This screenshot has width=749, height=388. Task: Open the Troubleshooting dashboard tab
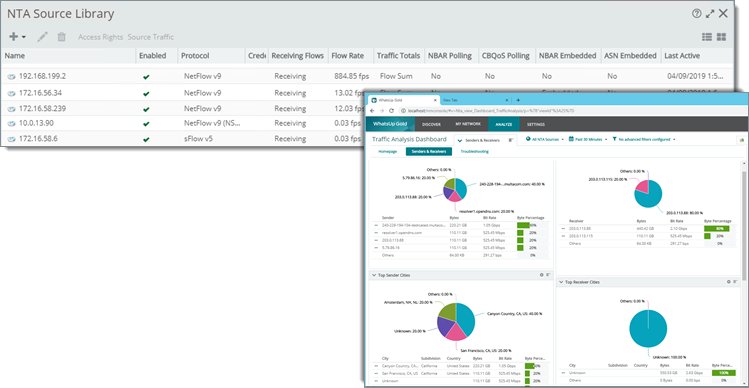coord(474,151)
